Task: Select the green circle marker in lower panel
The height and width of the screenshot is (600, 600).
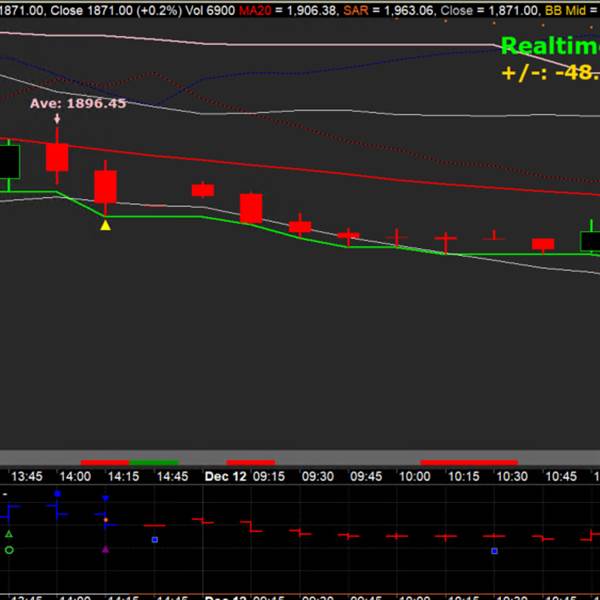Action: 9,550
